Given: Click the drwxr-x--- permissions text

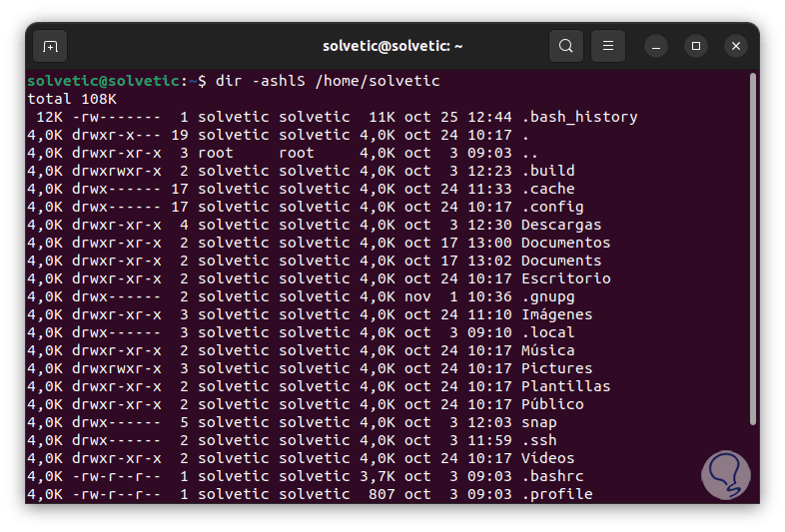Looking at the screenshot, I should (117, 135).
